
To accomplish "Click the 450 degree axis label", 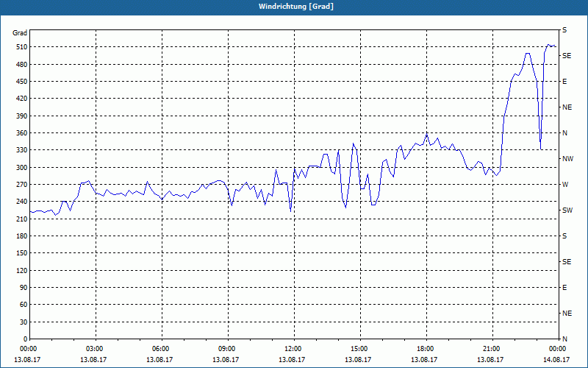I will point(21,82).
